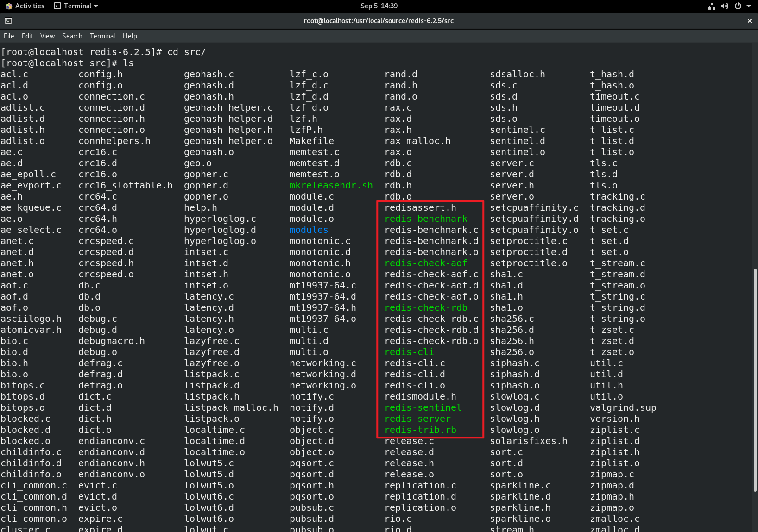The height and width of the screenshot is (532, 758).
Task: Click the childinfo.c filename
Action: pos(31,452)
